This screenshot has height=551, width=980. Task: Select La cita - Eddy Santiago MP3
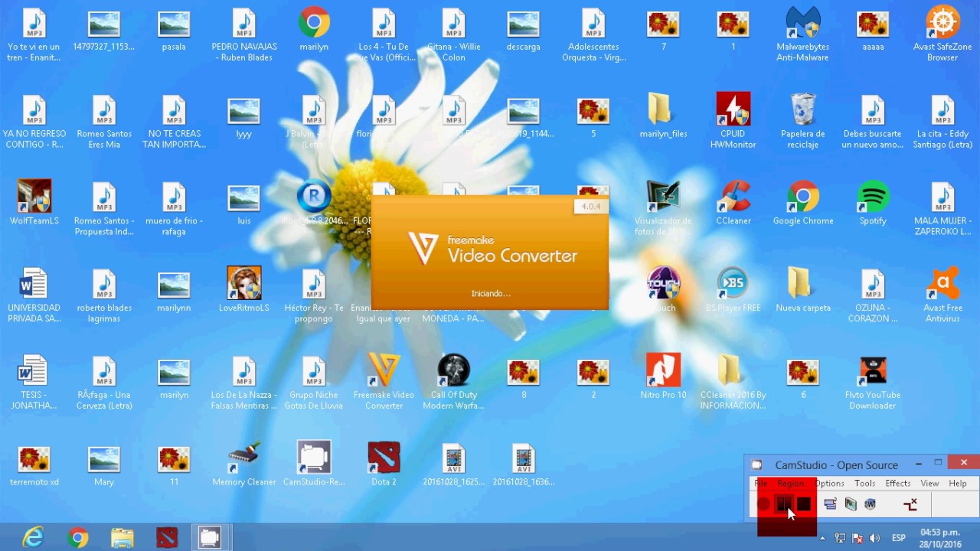[x=942, y=121]
